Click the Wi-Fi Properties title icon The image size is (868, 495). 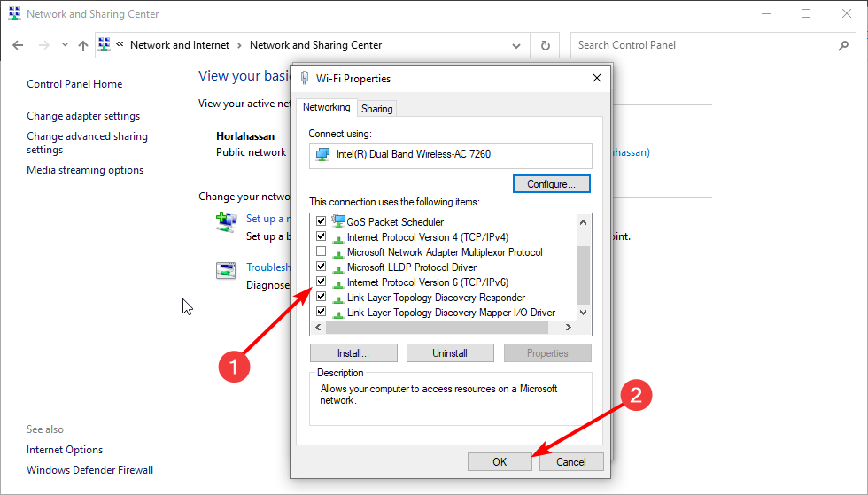pyautogui.click(x=305, y=78)
